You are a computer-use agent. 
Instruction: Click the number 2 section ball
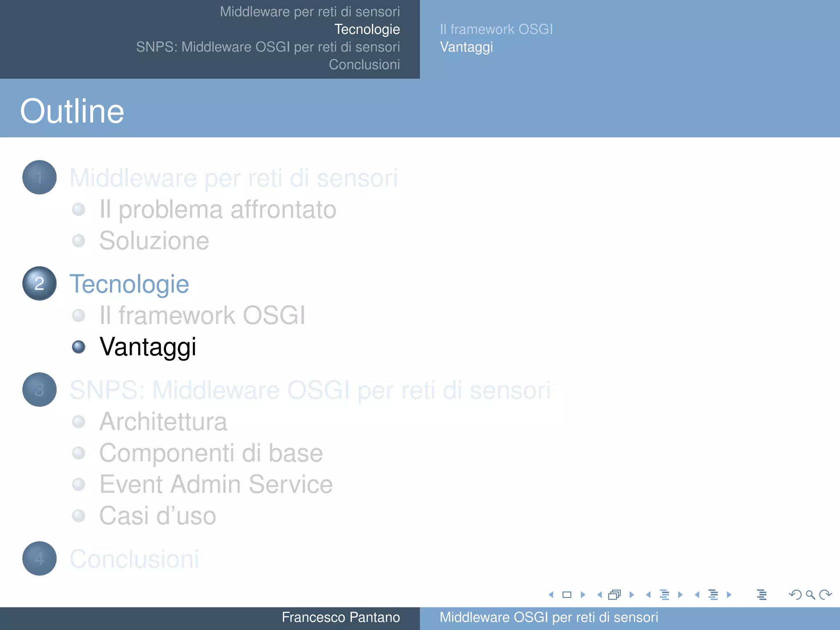(39, 283)
